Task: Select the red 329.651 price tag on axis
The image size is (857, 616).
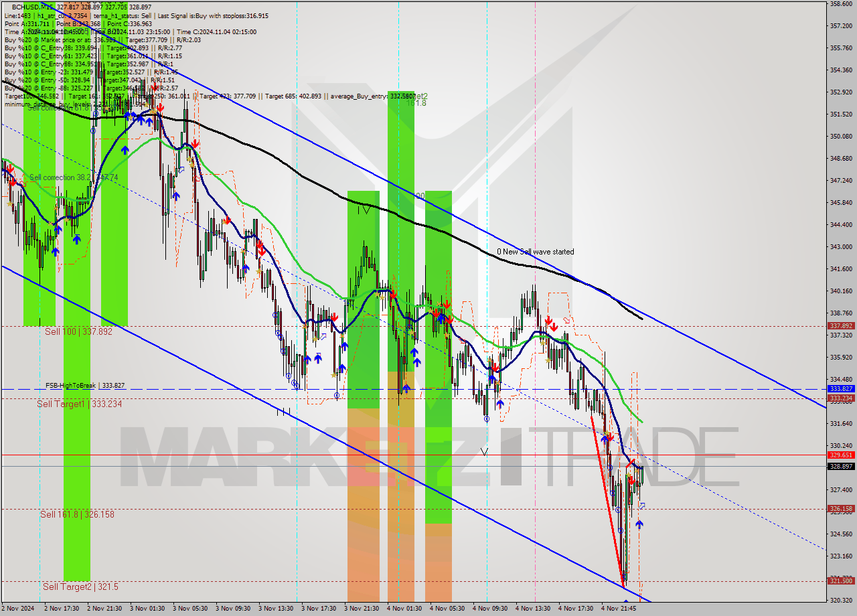Action: click(x=841, y=455)
